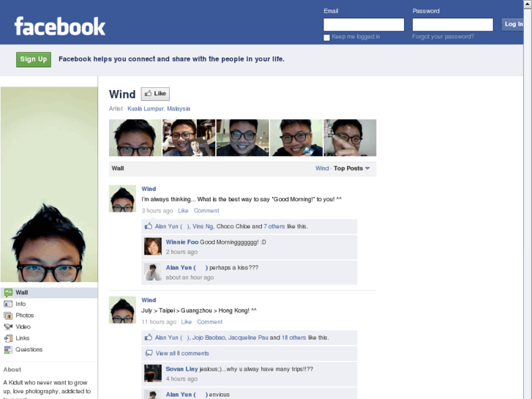The image size is (532, 399).
Task: Open Wind's large profile picture
Action: [x=49, y=184]
